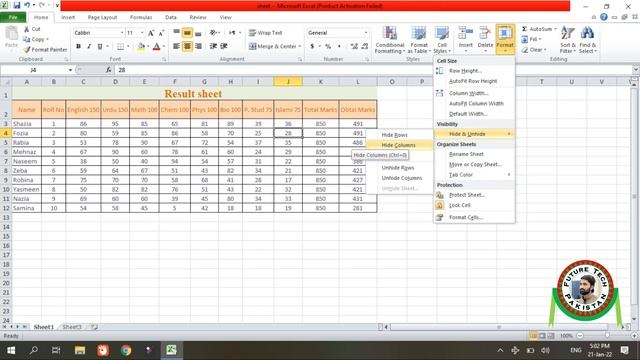Screen dimensions: 640x360
Task: Click the Increase Font Size icon
Action: tap(151, 33)
